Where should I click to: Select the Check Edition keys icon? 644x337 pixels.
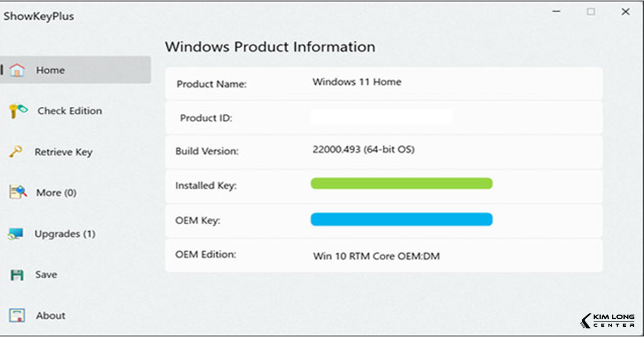18,111
